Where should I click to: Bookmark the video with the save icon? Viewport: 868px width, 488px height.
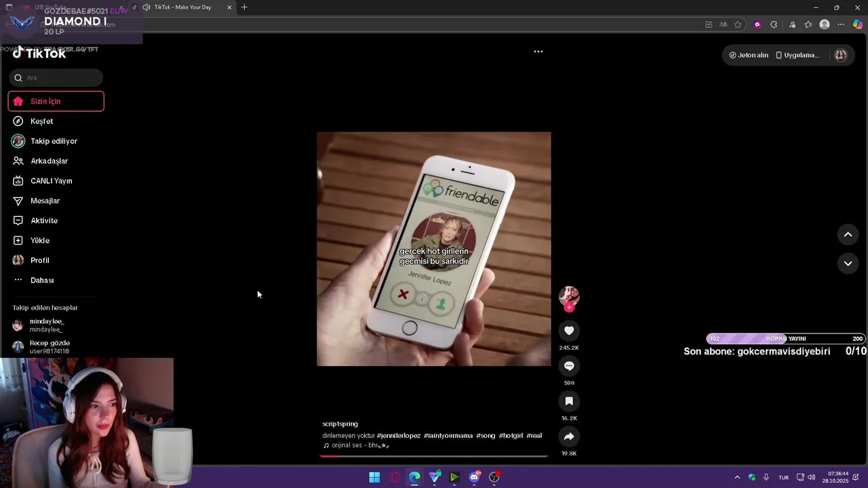click(569, 401)
